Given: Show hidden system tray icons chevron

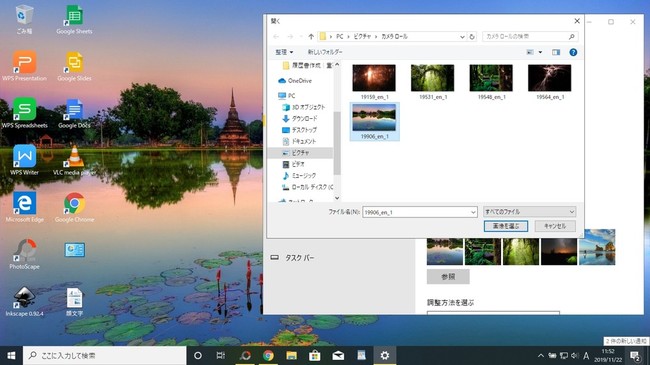Looking at the screenshot, I should pyautogui.click(x=541, y=355).
